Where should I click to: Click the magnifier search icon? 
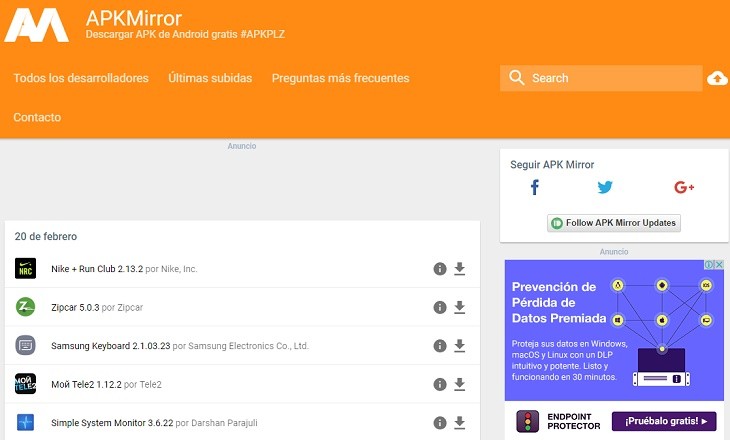[x=516, y=77]
